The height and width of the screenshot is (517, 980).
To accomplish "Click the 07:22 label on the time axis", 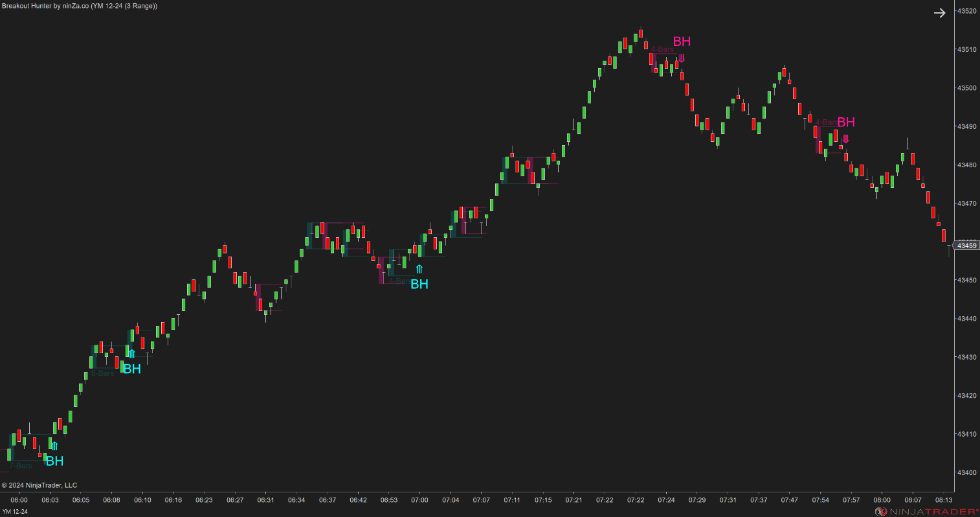I will coord(605,500).
